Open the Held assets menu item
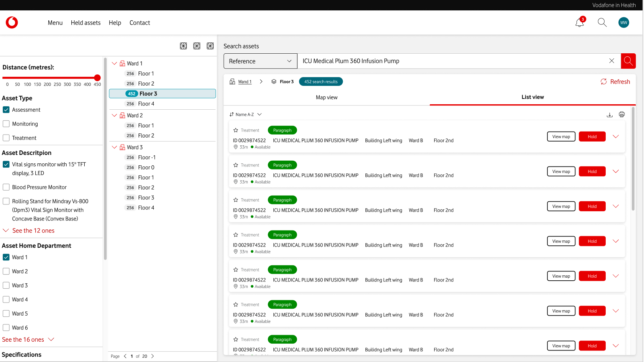 coord(85,23)
